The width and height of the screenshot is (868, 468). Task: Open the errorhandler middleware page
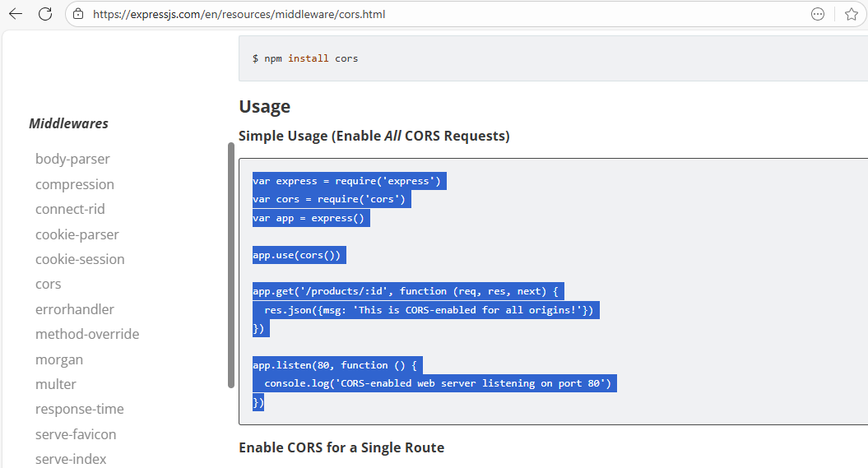point(75,309)
